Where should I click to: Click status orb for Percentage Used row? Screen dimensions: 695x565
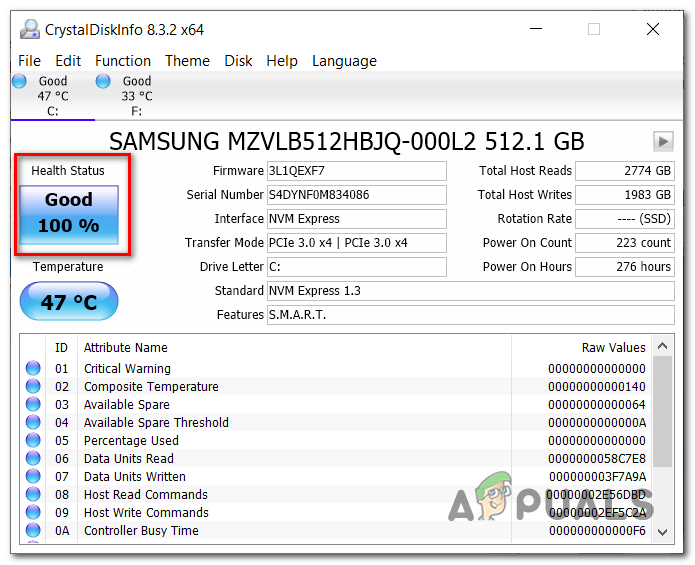[x=33, y=440]
